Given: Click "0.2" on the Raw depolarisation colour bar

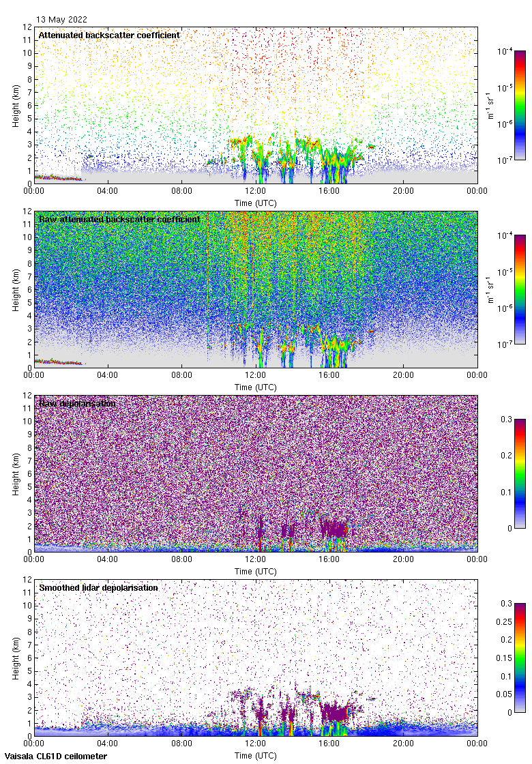Looking at the screenshot, I should click(506, 456).
